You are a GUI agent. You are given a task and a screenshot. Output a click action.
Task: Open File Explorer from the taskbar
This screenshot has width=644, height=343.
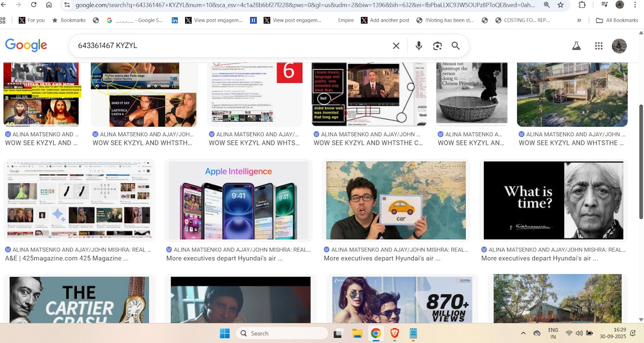click(357, 333)
